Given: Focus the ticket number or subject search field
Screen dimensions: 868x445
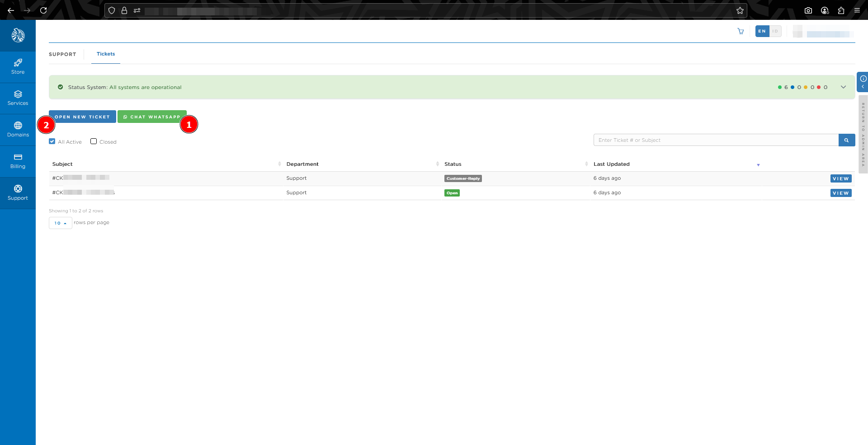Looking at the screenshot, I should click(715, 140).
